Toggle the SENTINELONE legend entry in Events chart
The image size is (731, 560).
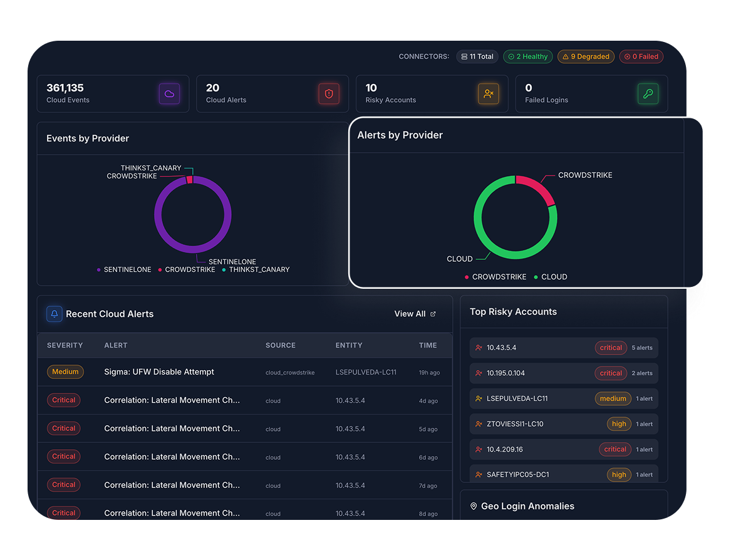(x=124, y=269)
